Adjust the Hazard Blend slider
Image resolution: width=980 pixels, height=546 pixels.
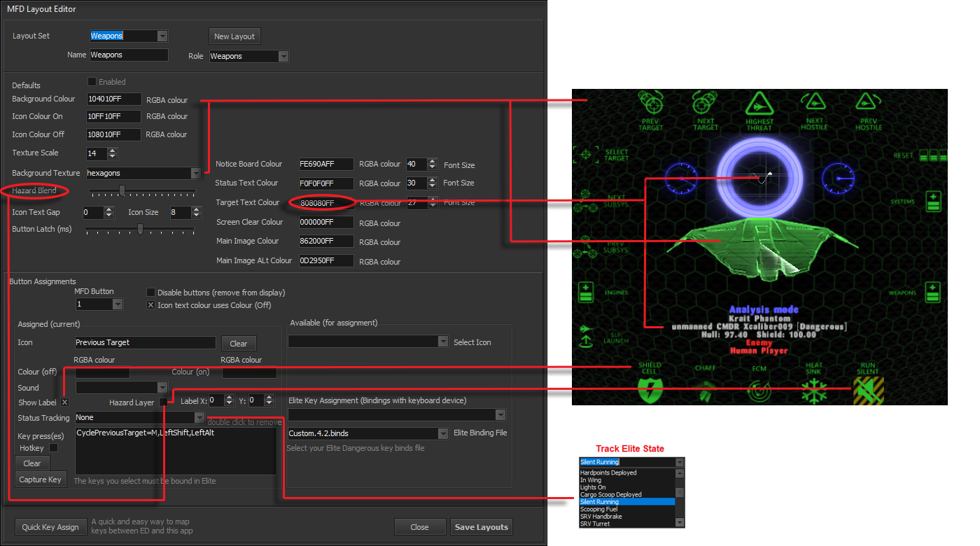(x=122, y=191)
